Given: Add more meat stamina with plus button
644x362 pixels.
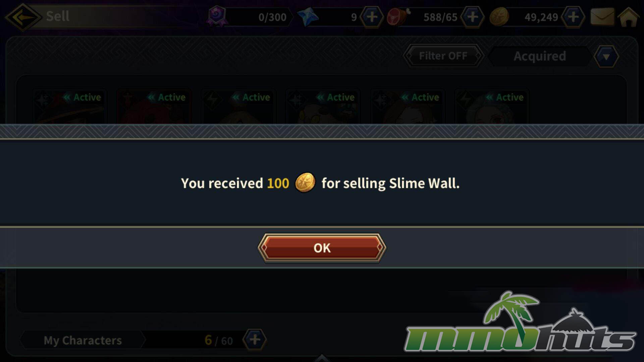Looking at the screenshot, I should pos(473,17).
